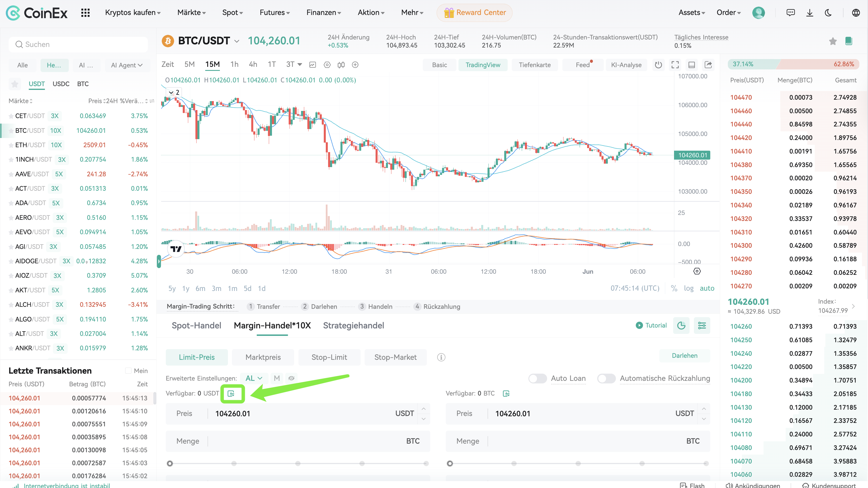The image size is (868, 488).
Task: Add BTC/USDT to favorites star
Action: [x=833, y=41]
